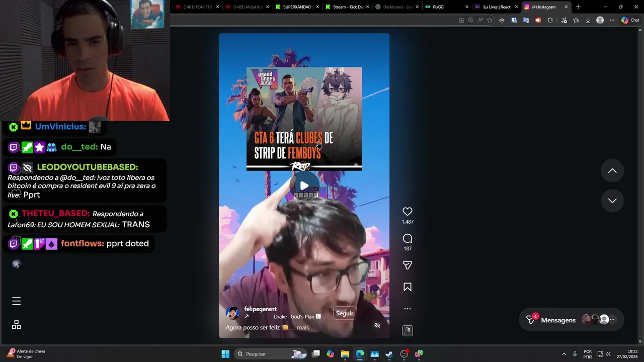Viewport: 644px width, 362px height.
Task: Open hamburger menu in left sidebar
Action: 16,301
